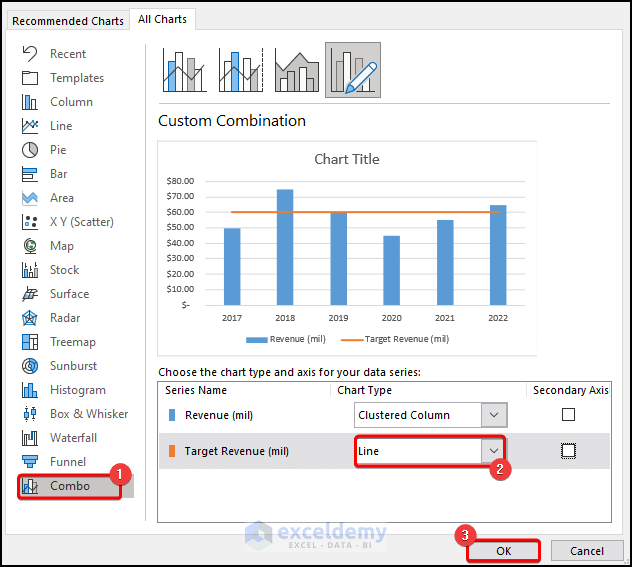Pick Stacked Area - Clustered Column subtype
The height and width of the screenshot is (567, 632).
(297, 70)
